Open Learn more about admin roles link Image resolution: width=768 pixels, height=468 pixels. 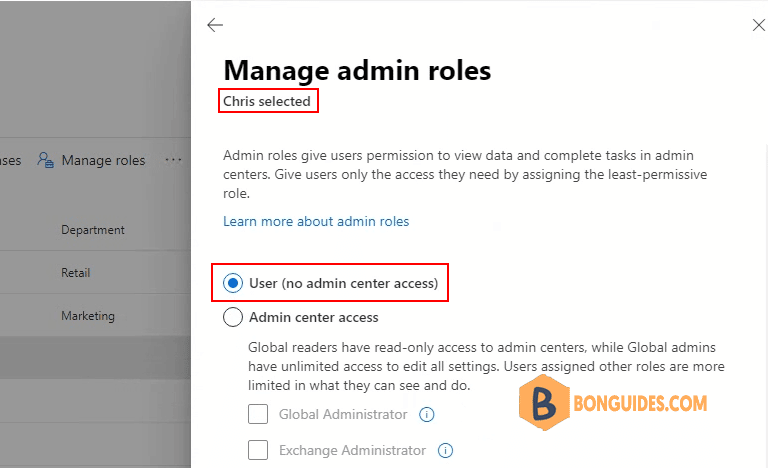click(316, 222)
